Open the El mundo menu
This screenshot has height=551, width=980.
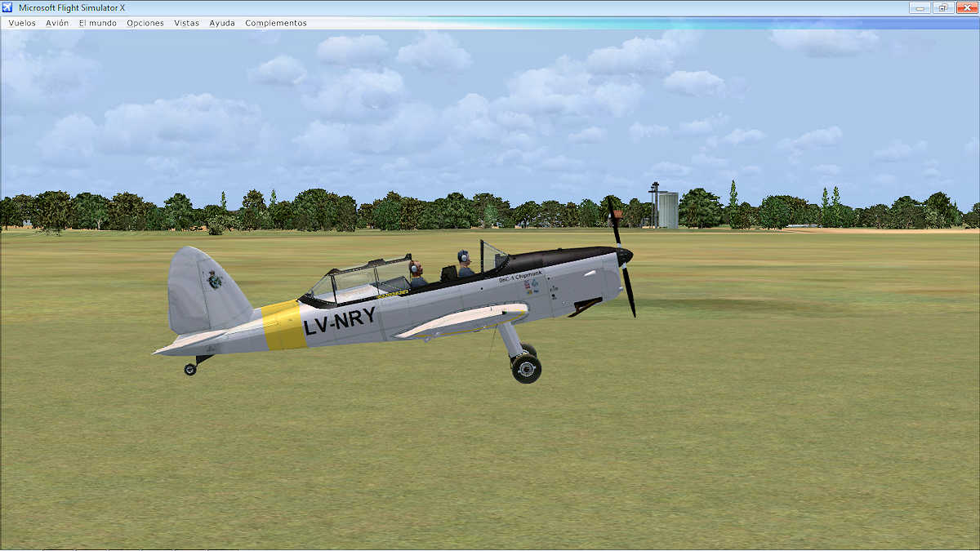pyautogui.click(x=97, y=23)
